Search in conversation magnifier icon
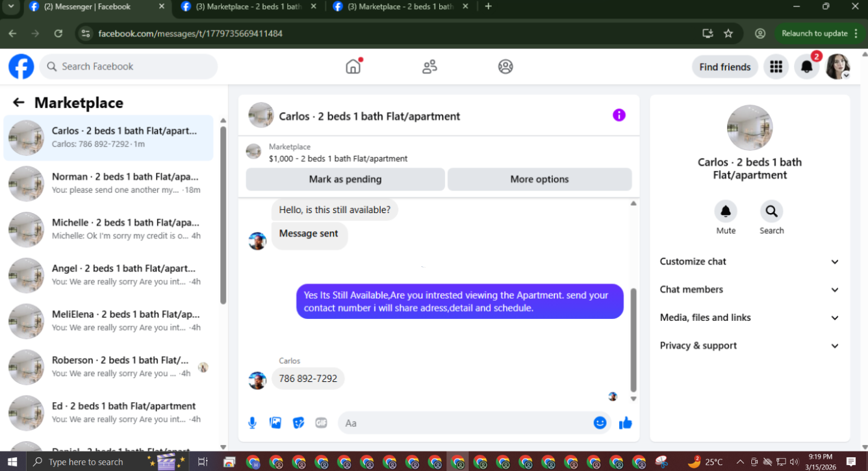 [x=771, y=211]
